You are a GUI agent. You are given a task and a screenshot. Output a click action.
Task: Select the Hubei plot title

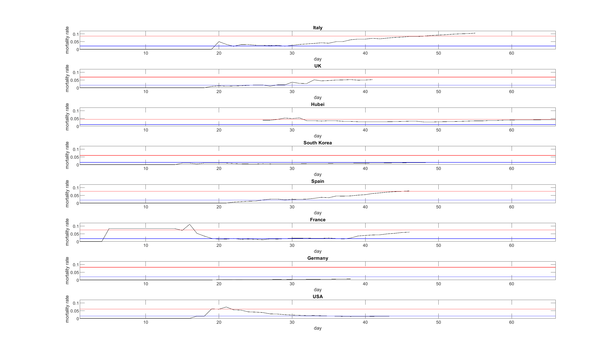coord(317,104)
